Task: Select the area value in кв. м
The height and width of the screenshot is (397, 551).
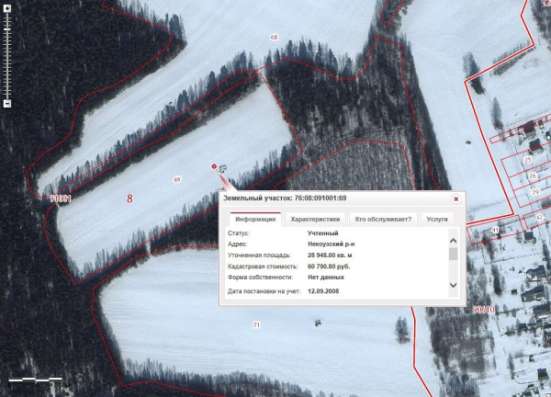Action: pyautogui.click(x=330, y=255)
